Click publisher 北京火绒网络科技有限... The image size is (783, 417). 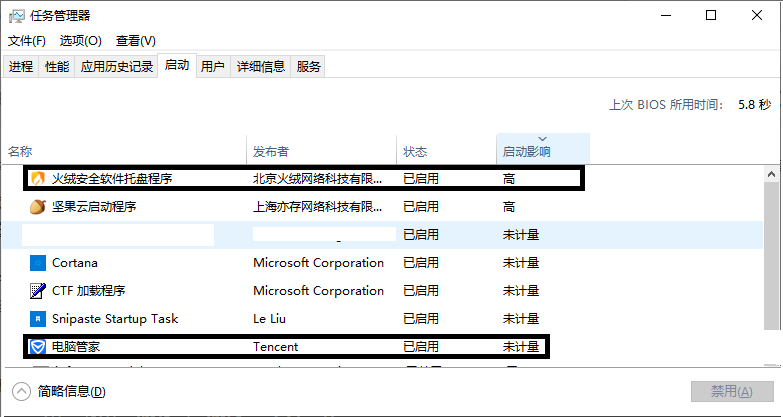318,179
